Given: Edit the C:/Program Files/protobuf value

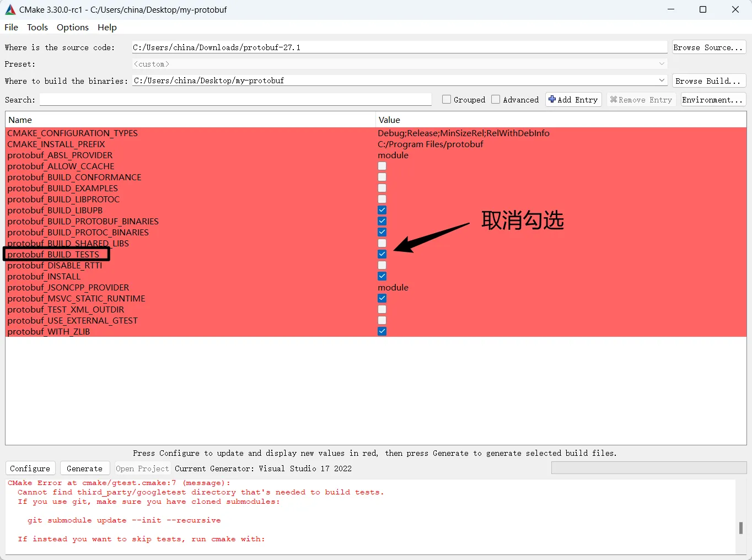Looking at the screenshot, I should [x=430, y=144].
